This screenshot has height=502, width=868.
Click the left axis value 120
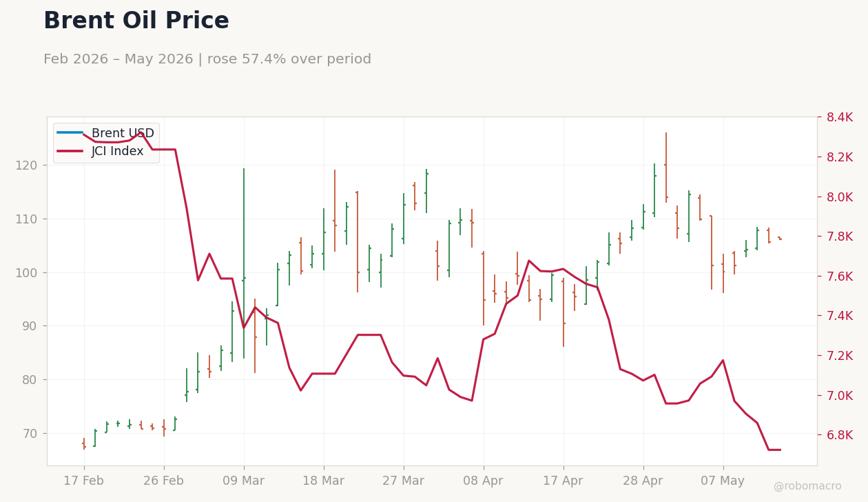[x=25, y=165]
